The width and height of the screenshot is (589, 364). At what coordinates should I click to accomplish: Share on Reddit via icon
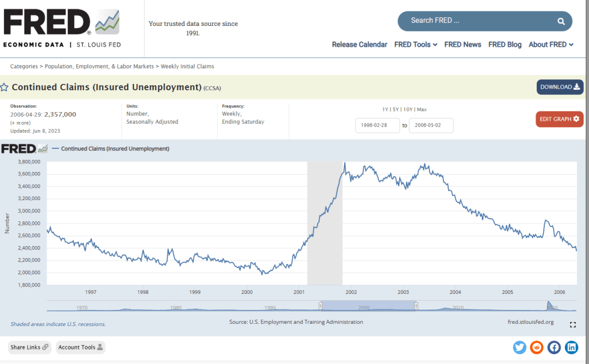[x=537, y=347]
